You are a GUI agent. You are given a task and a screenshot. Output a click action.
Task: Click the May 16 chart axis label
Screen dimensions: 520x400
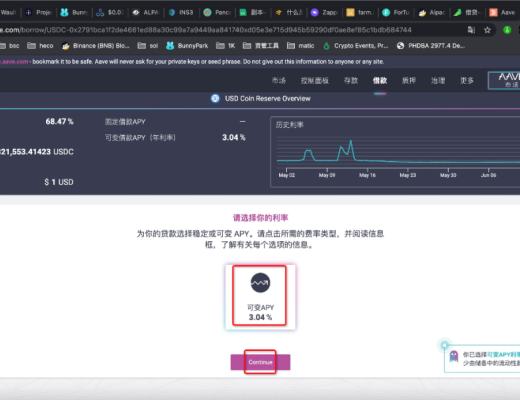tap(367, 175)
